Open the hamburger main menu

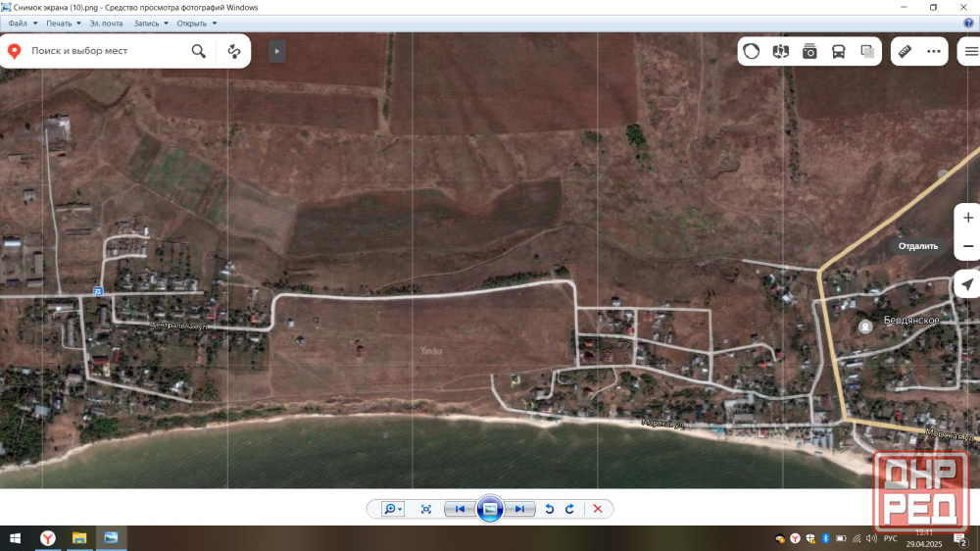[x=970, y=51]
